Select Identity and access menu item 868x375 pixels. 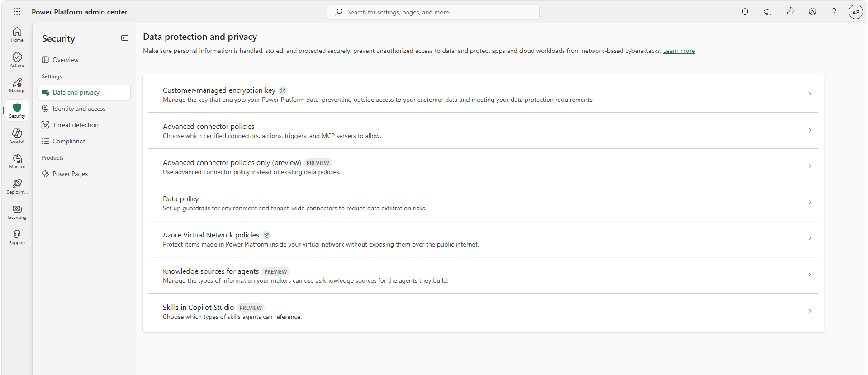click(84, 109)
